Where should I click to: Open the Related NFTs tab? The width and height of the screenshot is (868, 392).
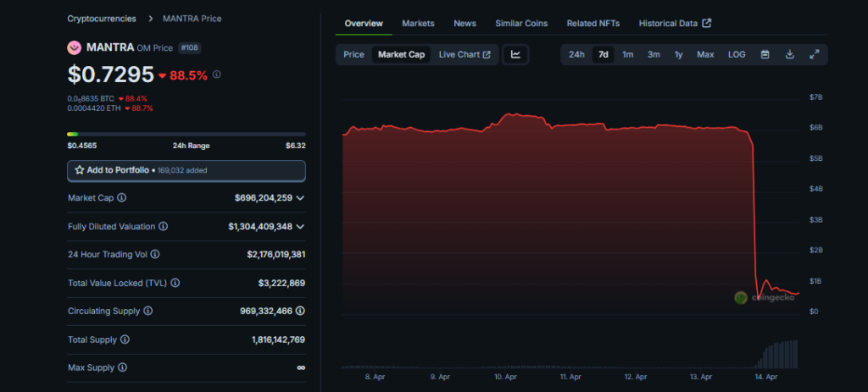(593, 23)
